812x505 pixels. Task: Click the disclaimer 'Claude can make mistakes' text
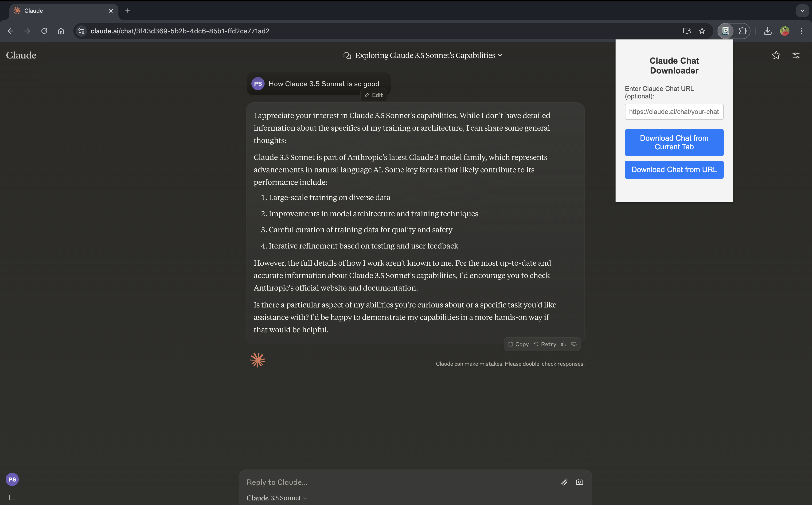tap(510, 364)
